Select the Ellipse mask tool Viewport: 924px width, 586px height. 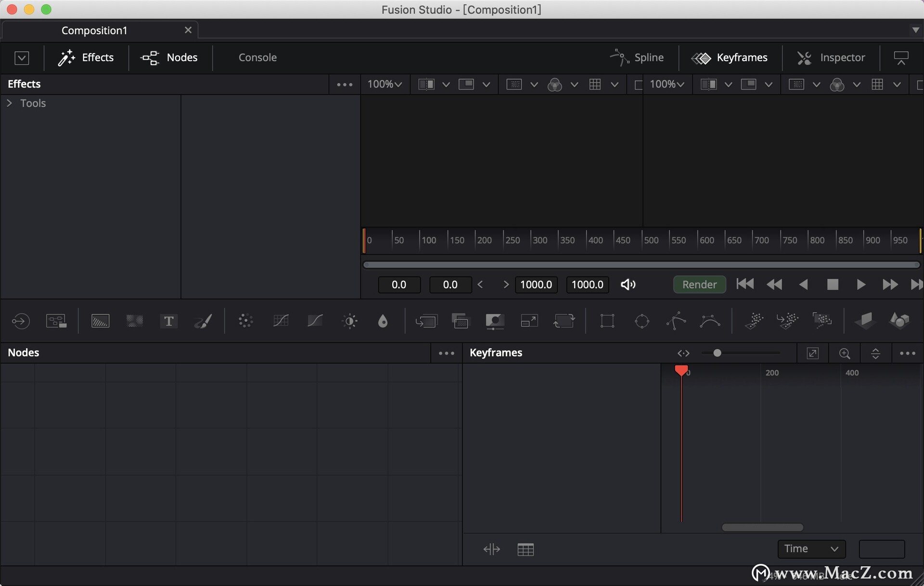click(642, 321)
